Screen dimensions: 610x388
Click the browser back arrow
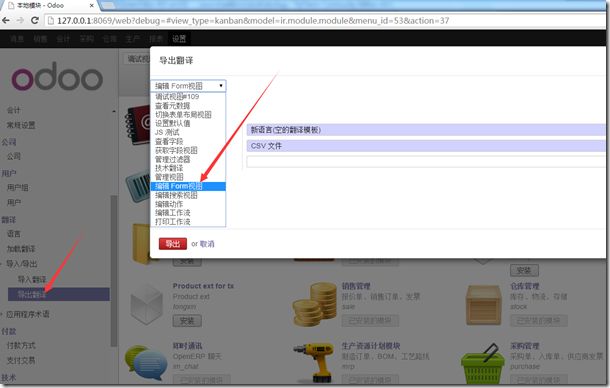(5, 20)
